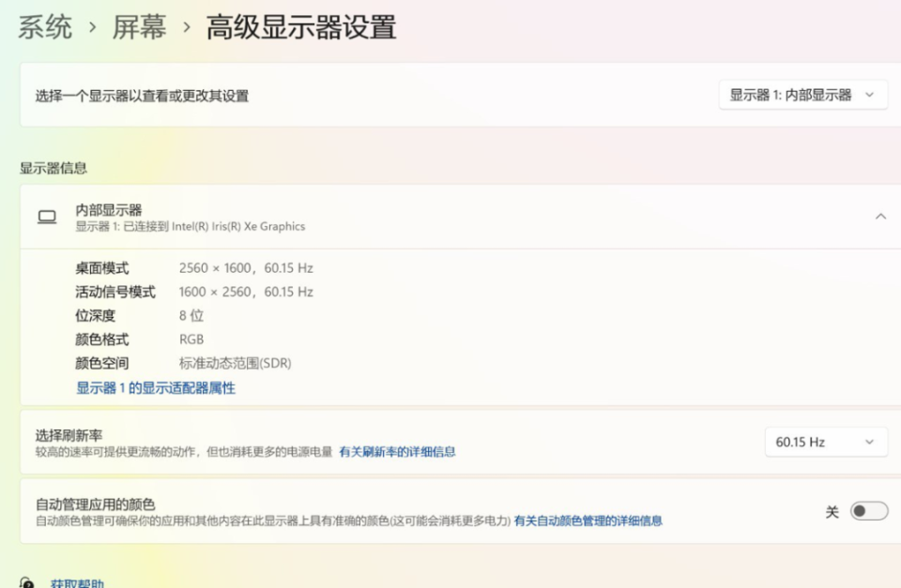Viewport: 901px width, 588px height.
Task: Open the 60.15 Hz refresh rate dropdown
Action: pyautogui.click(x=825, y=441)
